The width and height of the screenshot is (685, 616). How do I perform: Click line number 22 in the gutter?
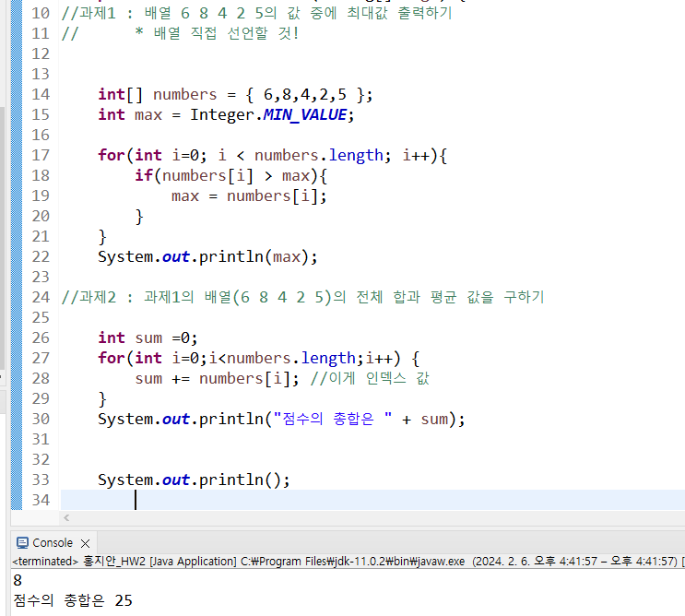click(41, 256)
